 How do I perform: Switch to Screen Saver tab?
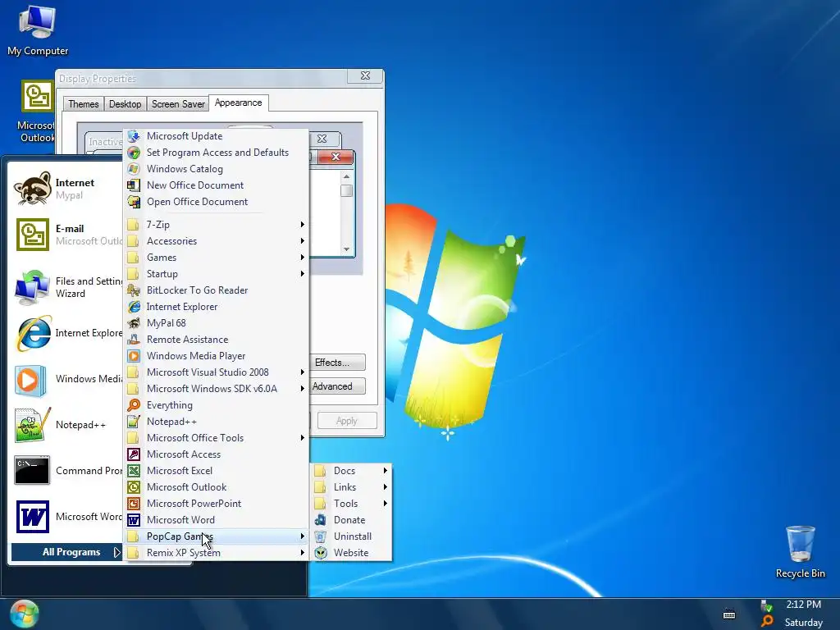pyautogui.click(x=178, y=104)
